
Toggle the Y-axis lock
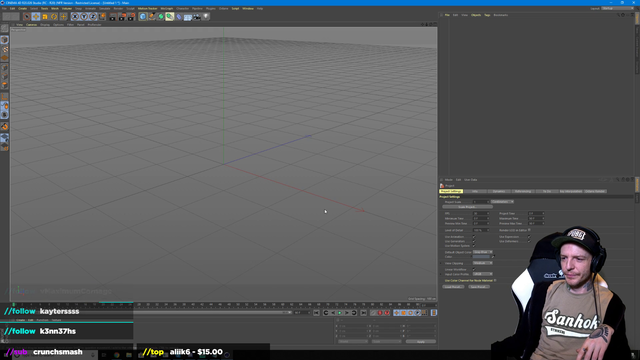pos(84,17)
